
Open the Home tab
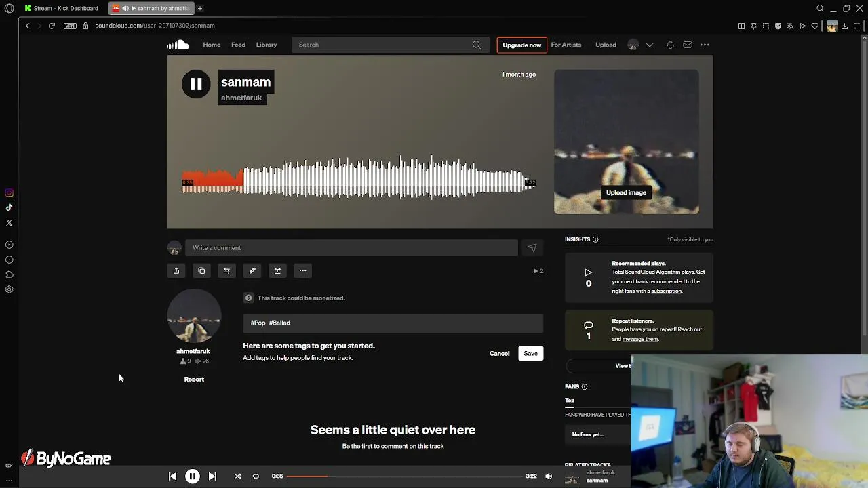tap(212, 45)
